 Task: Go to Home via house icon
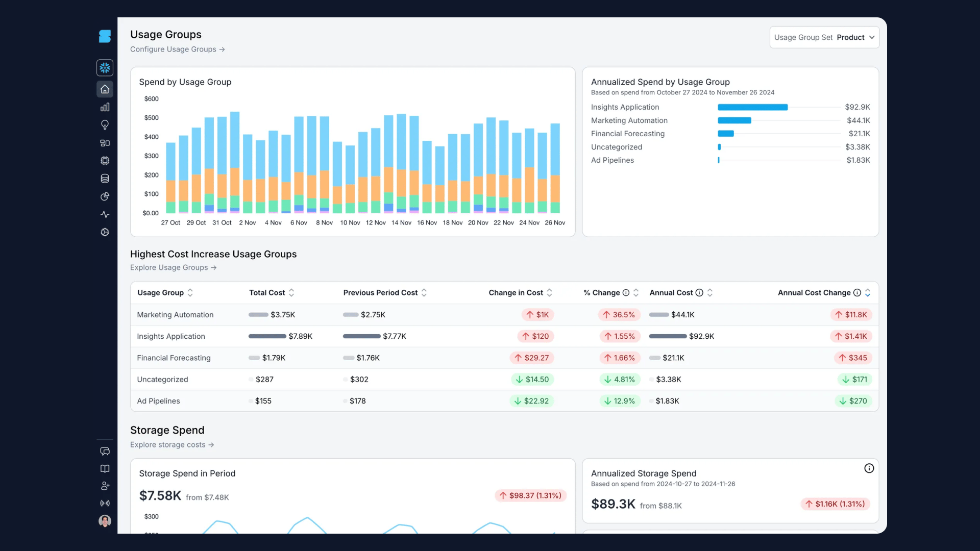point(105,89)
